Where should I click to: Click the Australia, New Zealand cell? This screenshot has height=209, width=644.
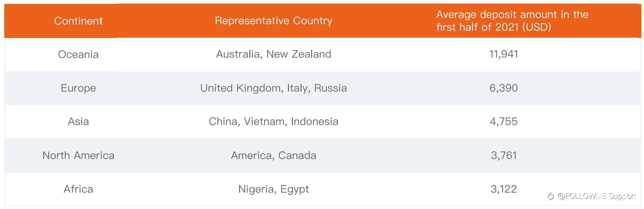[273, 54]
